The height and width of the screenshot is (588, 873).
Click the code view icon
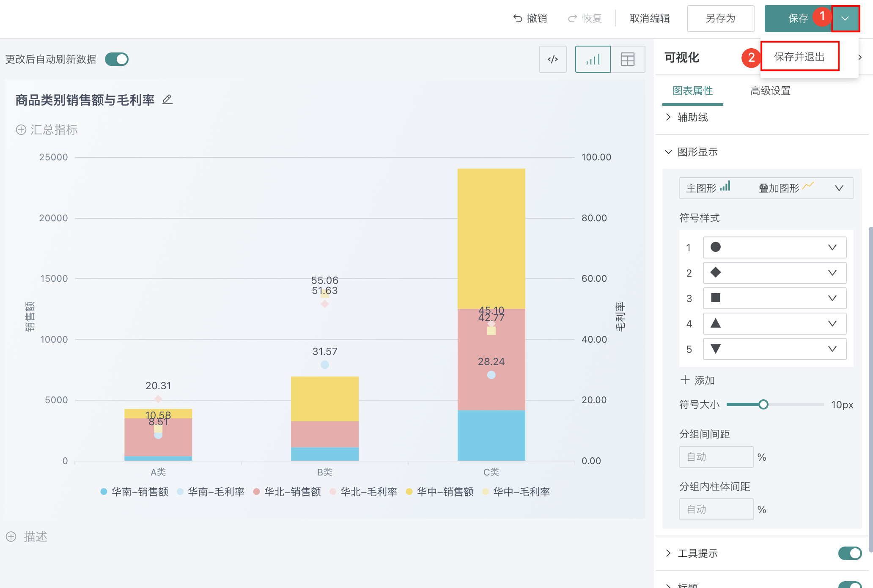(552, 59)
